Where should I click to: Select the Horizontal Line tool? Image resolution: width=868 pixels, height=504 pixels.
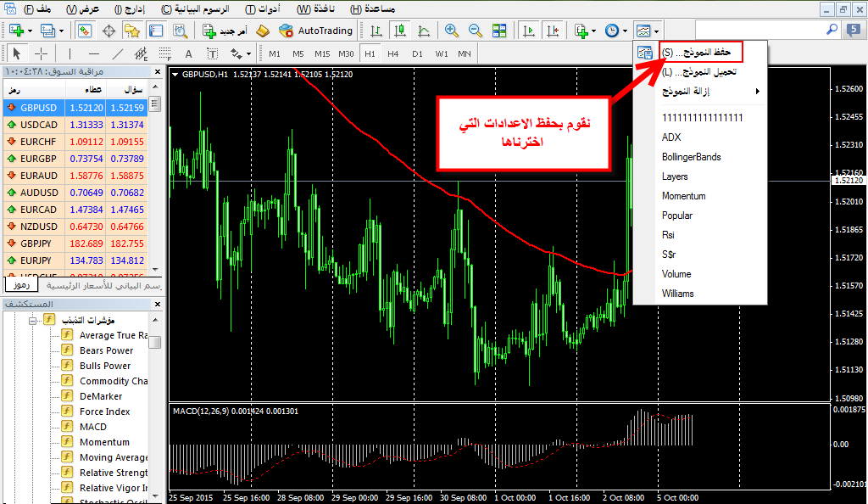(x=93, y=53)
